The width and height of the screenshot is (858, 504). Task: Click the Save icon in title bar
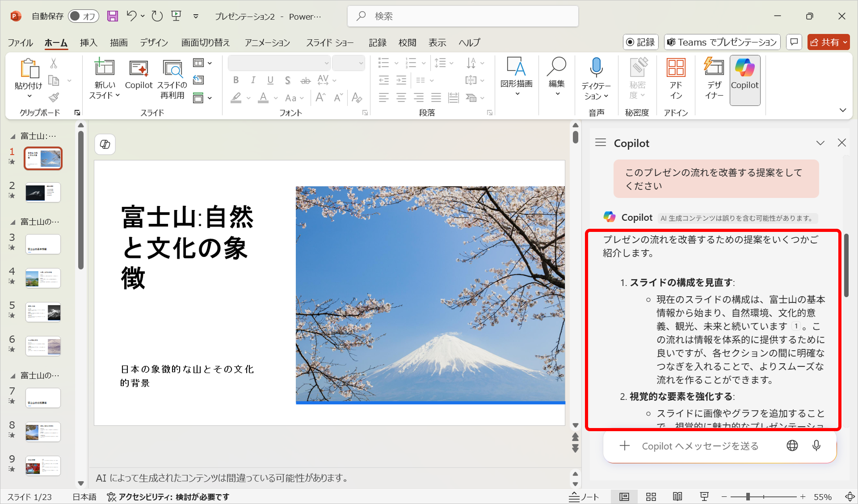pyautogui.click(x=113, y=16)
